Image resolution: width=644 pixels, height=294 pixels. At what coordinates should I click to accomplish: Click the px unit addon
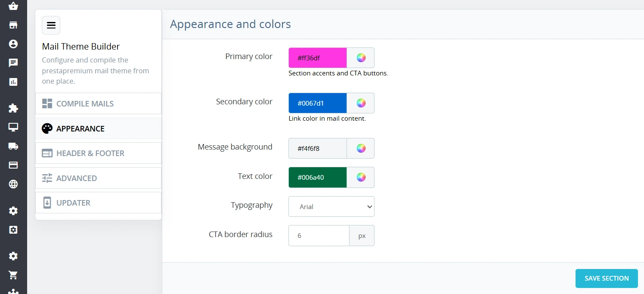coord(362,236)
